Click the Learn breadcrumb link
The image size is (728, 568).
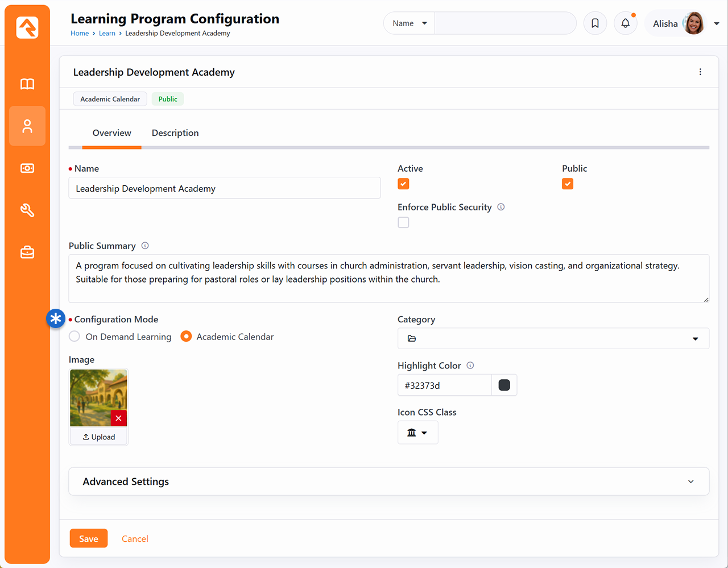point(107,34)
